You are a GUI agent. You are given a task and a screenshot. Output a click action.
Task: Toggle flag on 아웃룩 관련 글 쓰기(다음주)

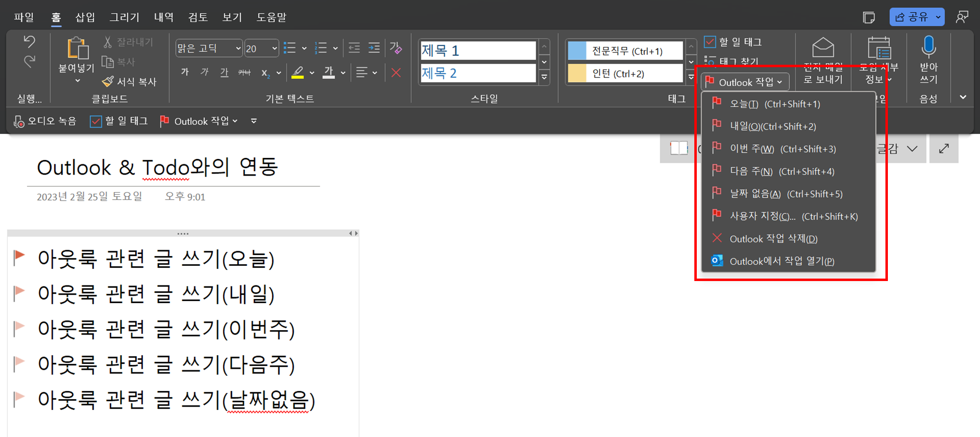pyautogui.click(x=19, y=364)
